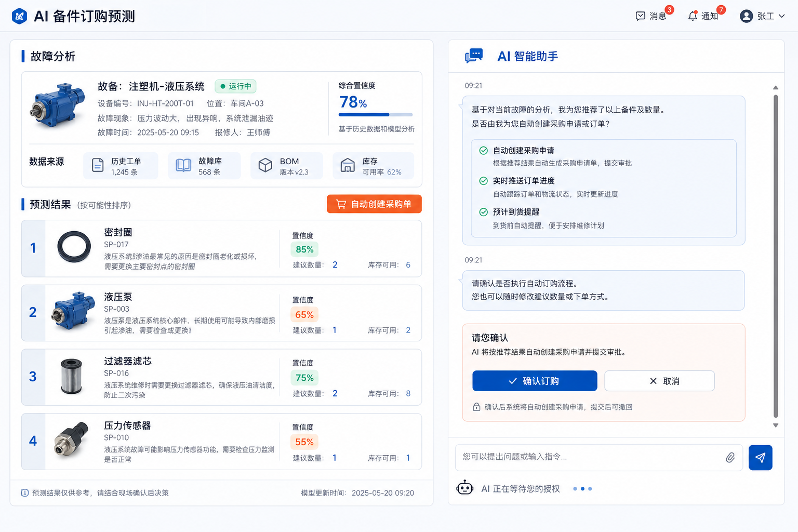This screenshot has height=532, width=798.
Task: Click the 张工 user avatar icon
Action: pos(747,16)
